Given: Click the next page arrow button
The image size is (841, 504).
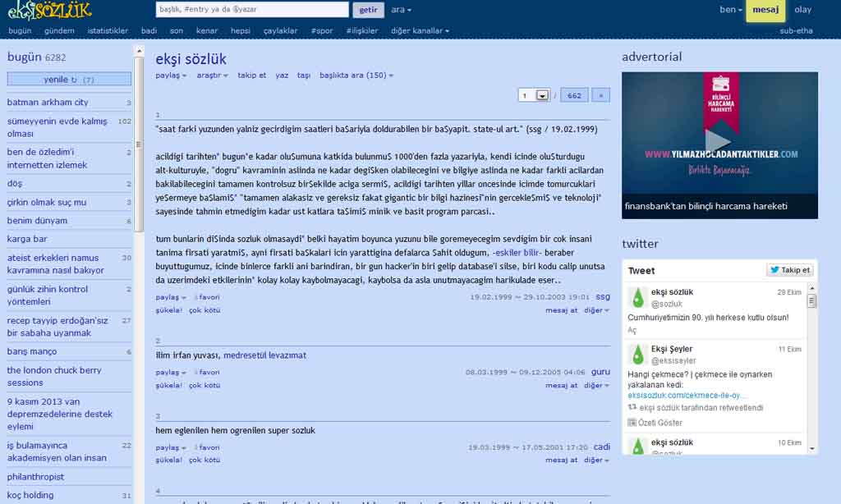Looking at the screenshot, I should click(x=600, y=95).
